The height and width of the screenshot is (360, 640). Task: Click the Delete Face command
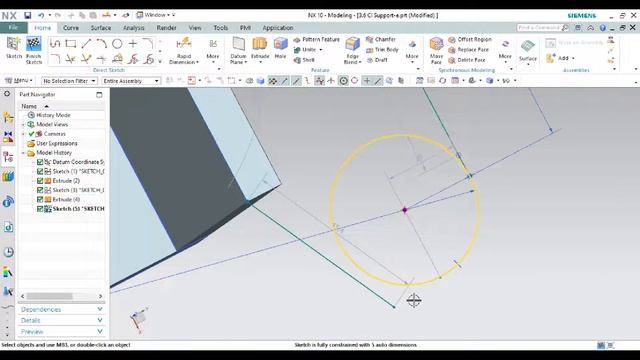click(467, 60)
